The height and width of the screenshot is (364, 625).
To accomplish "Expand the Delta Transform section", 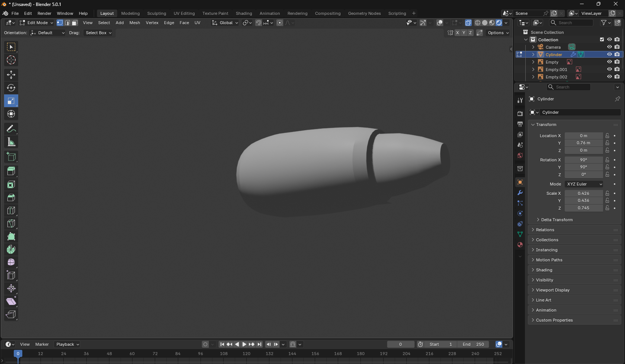I will (557, 220).
